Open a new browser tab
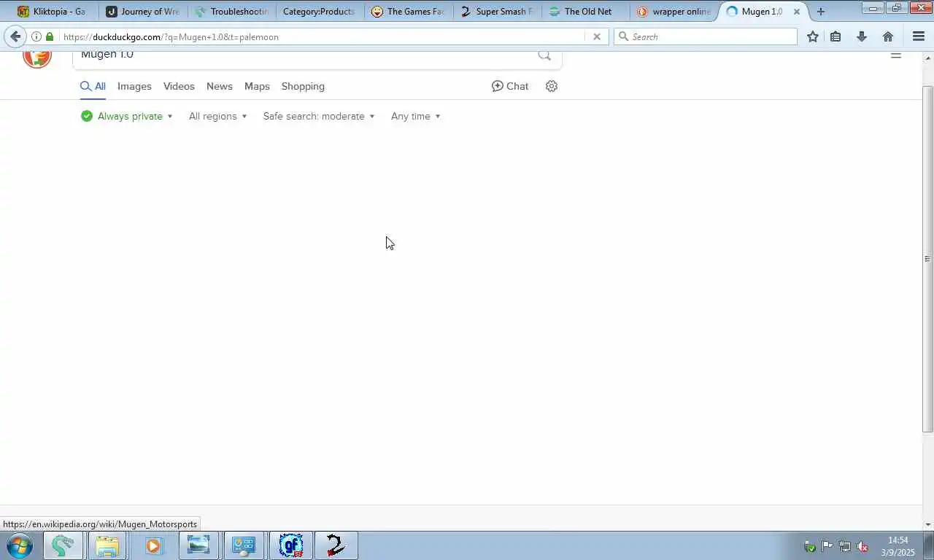Viewport: 934px width, 560px height. coord(821,12)
